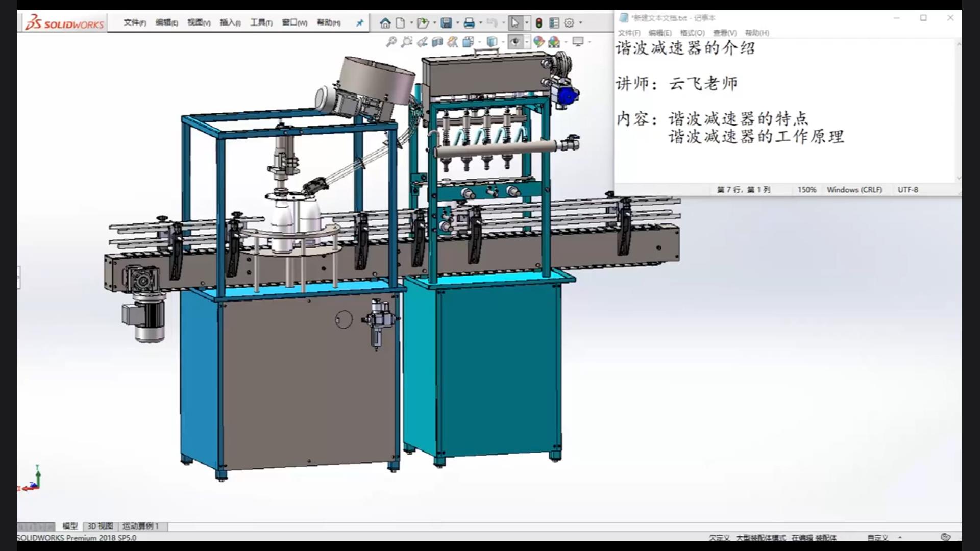Click the Rebuild traffic light icon

click(x=538, y=23)
